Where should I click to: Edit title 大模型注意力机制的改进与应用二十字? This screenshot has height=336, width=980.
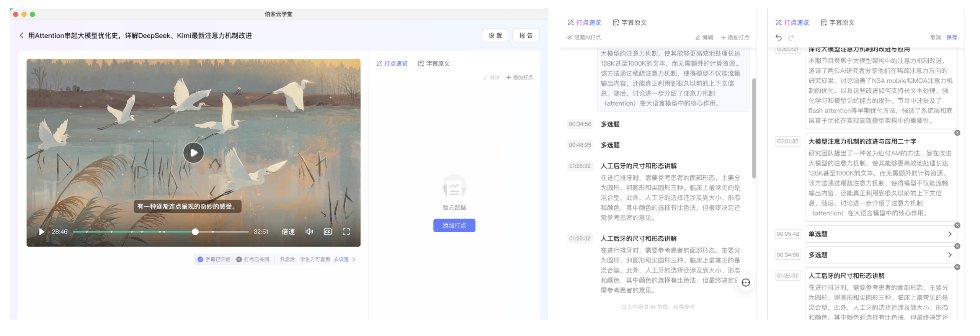click(862, 142)
